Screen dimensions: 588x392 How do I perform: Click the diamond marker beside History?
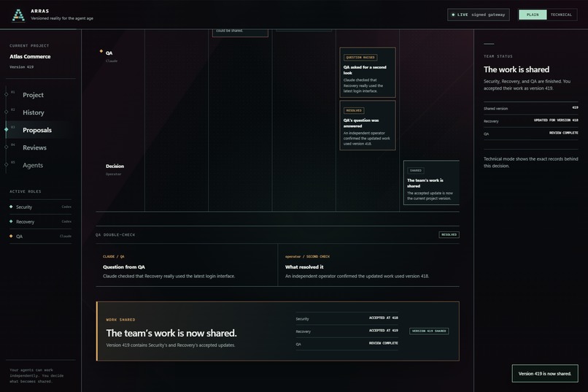click(7, 112)
